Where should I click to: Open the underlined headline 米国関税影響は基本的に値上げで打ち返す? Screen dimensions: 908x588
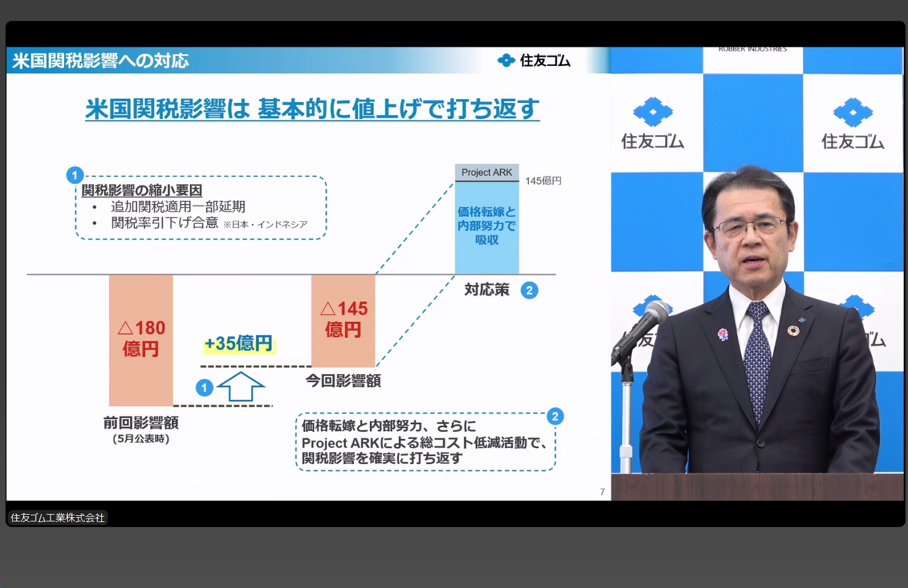click(311, 108)
